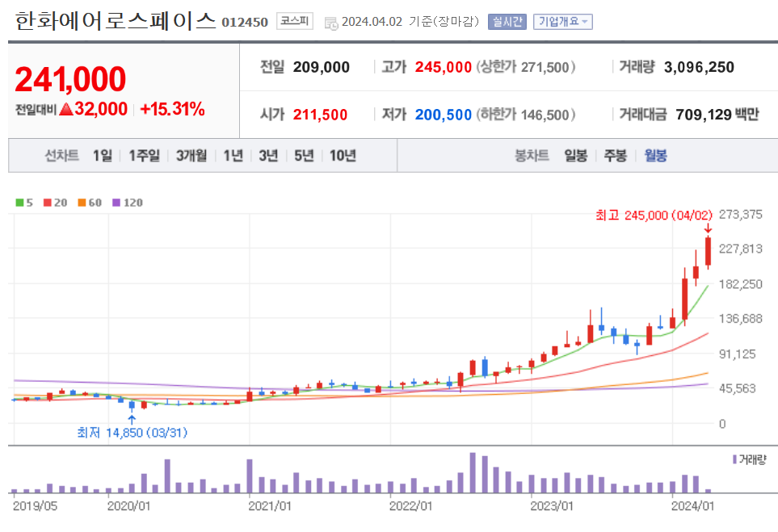
Task: Select the 3개월 line chart tab
Action: pyautogui.click(x=191, y=156)
